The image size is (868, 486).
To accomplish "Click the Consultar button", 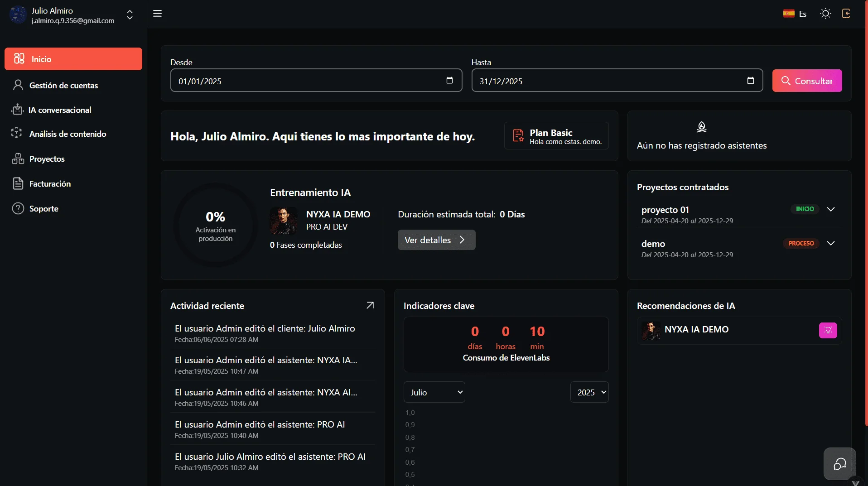I will (x=807, y=81).
